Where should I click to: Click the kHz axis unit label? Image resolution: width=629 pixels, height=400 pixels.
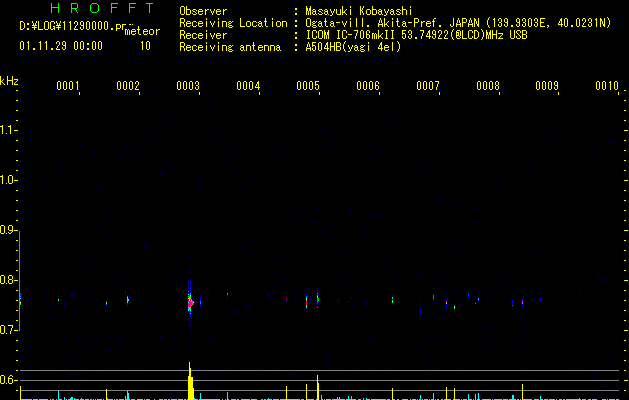tap(9, 81)
